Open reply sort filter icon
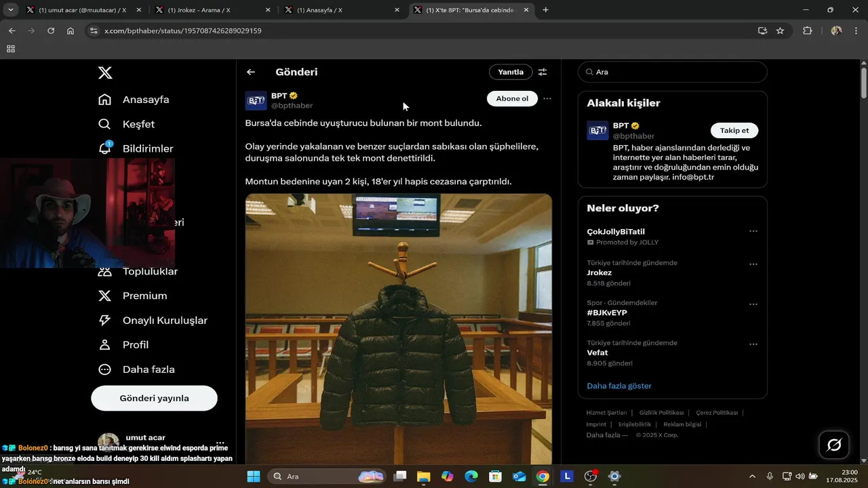This screenshot has width=868, height=488. tap(542, 72)
